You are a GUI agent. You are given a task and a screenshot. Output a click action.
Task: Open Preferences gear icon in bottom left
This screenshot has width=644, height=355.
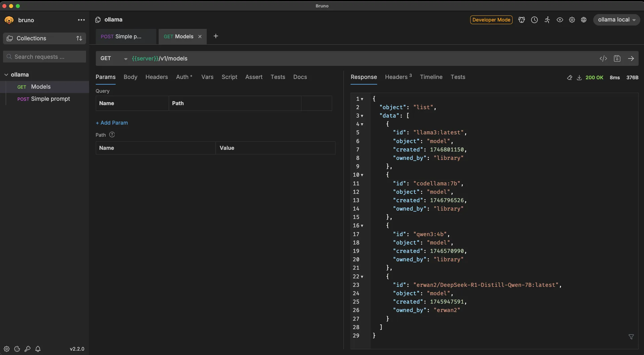point(7,349)
